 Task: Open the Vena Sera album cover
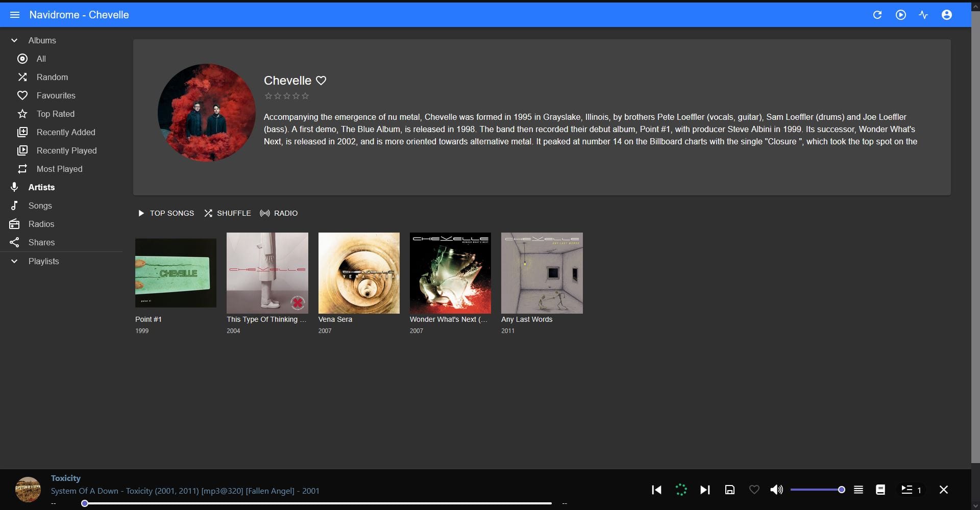click(x=359, y=273)
